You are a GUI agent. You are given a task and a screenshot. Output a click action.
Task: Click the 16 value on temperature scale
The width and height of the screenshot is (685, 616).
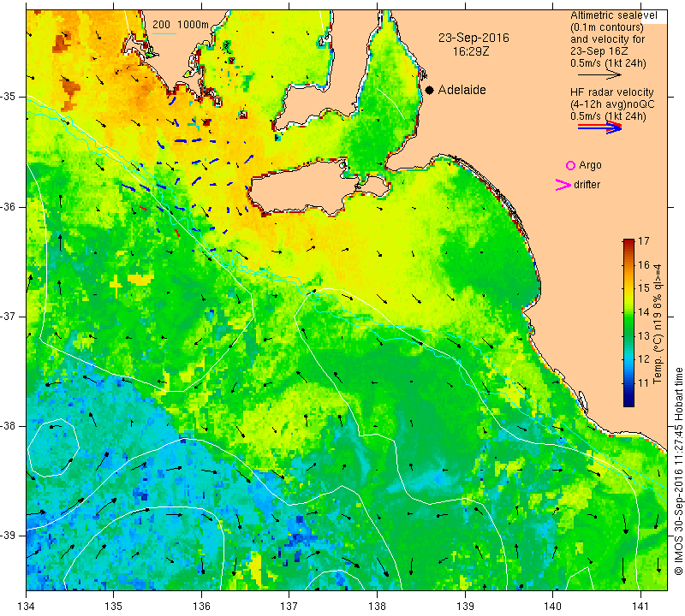[x=644, y=264]
